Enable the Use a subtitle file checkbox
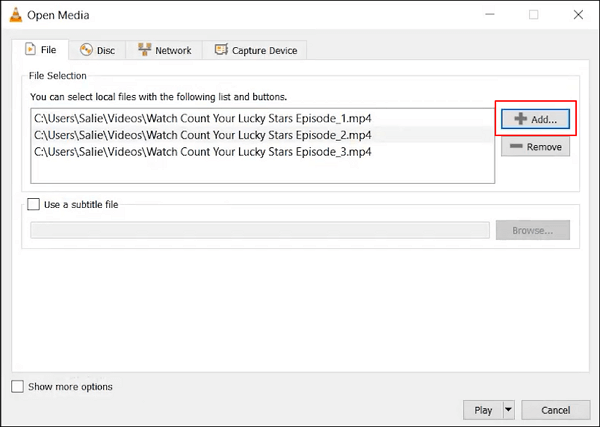 click(x=34, y=204)
